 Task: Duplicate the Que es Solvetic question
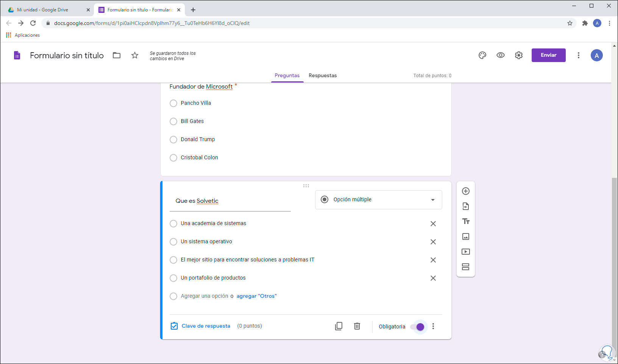point(339,326)
